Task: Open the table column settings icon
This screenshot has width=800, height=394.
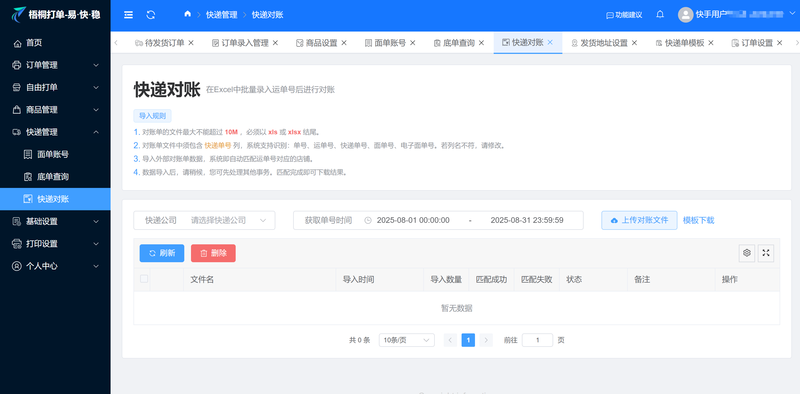Action: (x=747, y=253)
